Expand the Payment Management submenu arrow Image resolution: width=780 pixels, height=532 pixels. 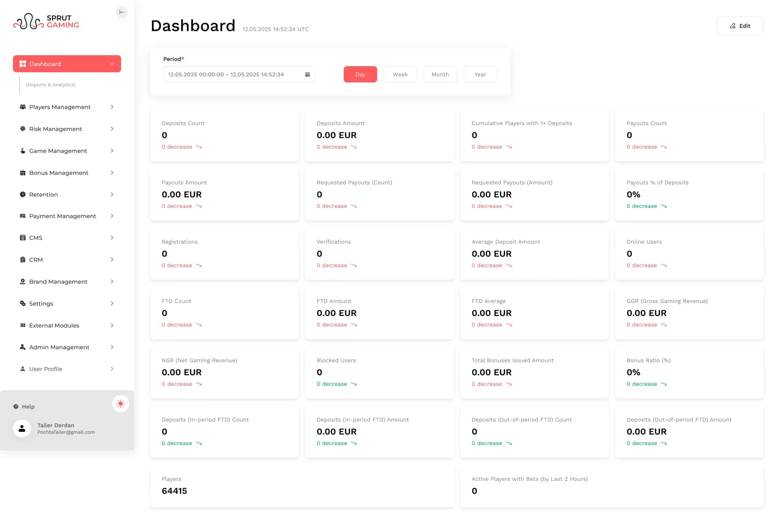click(x=112, y=216)
